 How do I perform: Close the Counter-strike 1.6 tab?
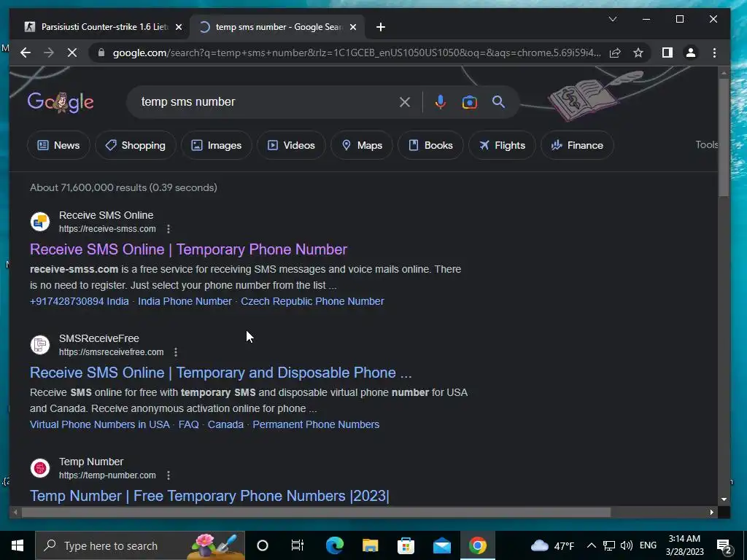179,27
